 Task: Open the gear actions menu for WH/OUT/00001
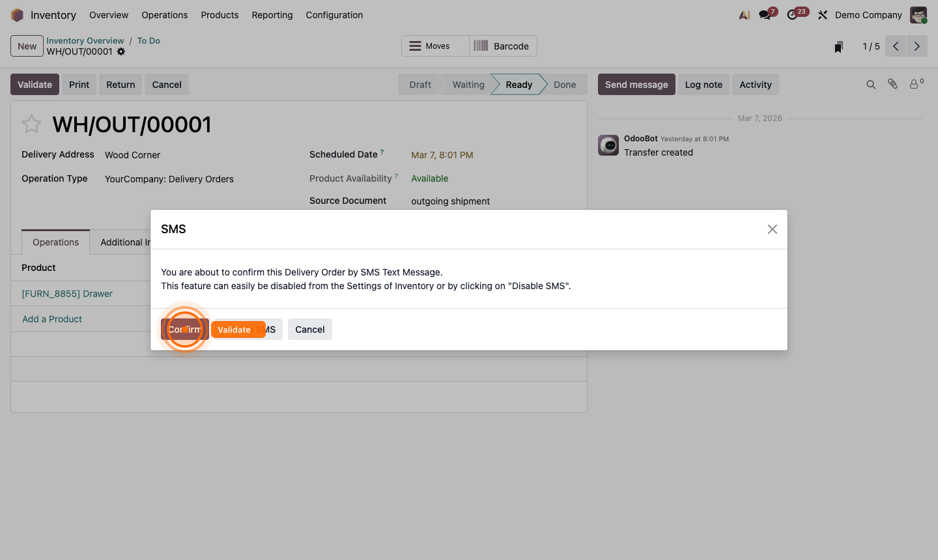click(x=121, y=51)
